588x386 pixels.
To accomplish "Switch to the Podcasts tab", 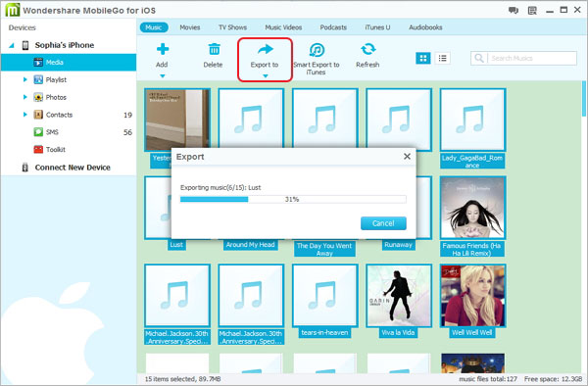I will coord(333,27).
